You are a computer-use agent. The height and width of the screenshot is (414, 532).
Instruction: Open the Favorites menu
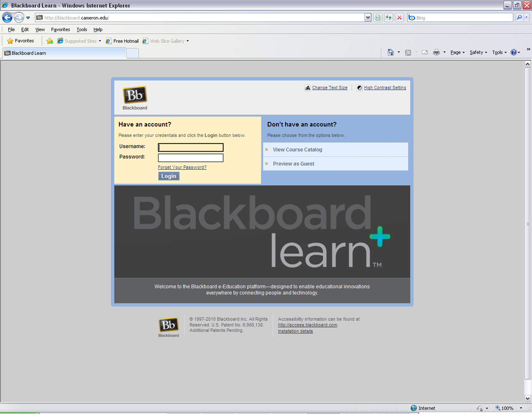click(x=60, y=30)
